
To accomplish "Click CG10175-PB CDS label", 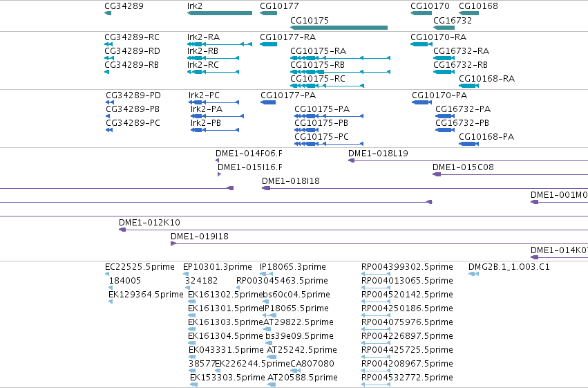I will pos(321,123).
